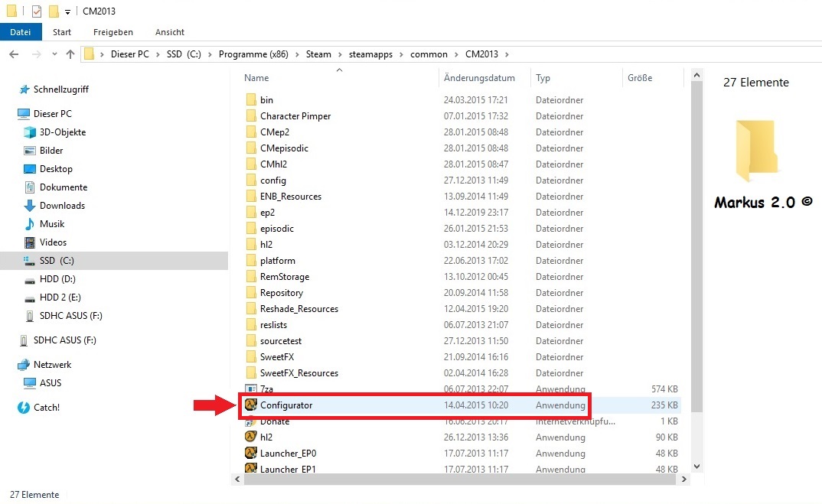
Task: Open quick access toolbar customize dropdown
Action: pyautogui.click(x=67, y=11)
